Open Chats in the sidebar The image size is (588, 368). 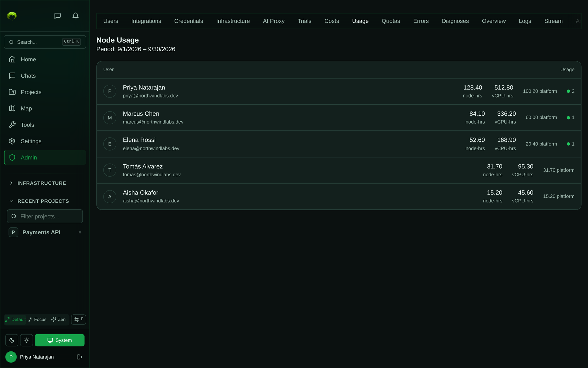click(45, 76)
